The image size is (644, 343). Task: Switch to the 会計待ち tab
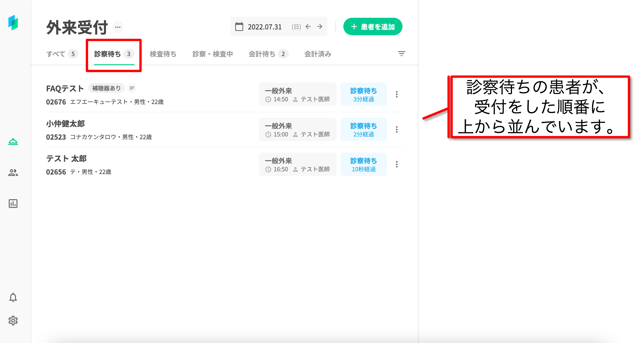pyautogui.click(x=268, y=54)
